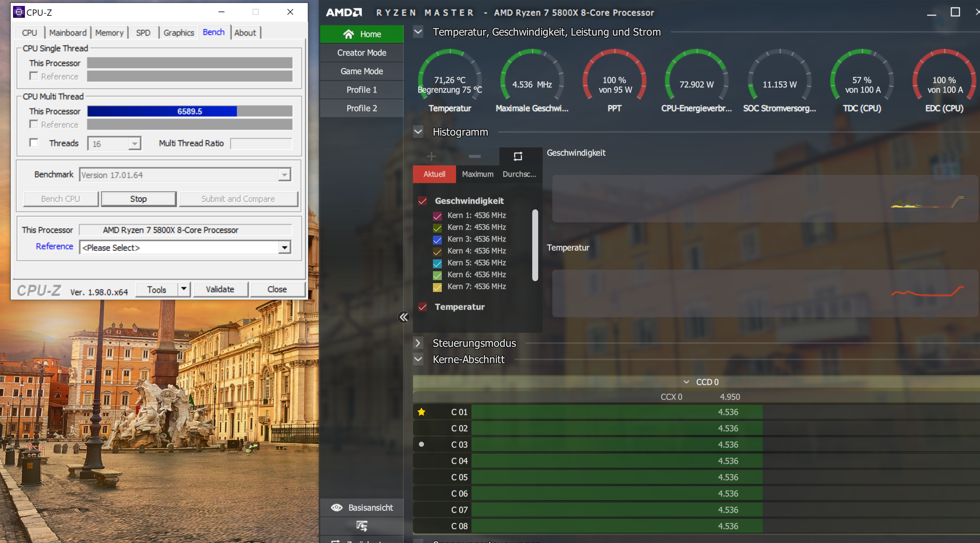Click the Basisansicht eye icon
Viewport: 980px width, 543px height.
[337, 508]
